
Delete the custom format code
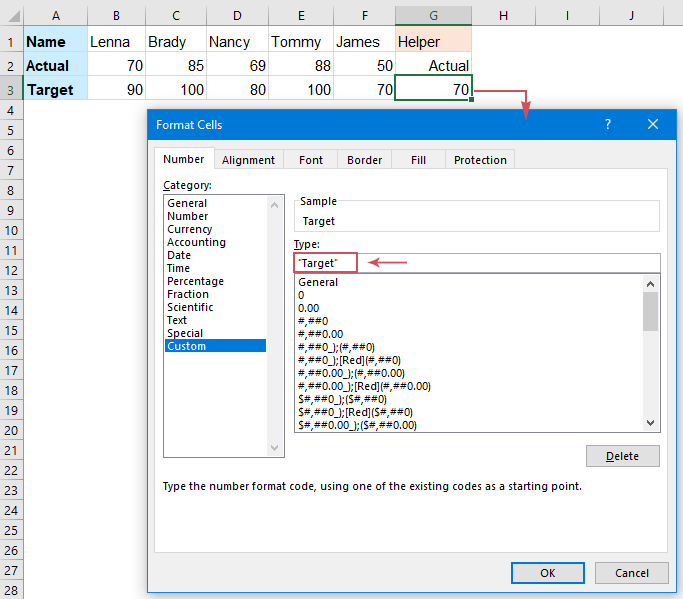pos(622,456)
